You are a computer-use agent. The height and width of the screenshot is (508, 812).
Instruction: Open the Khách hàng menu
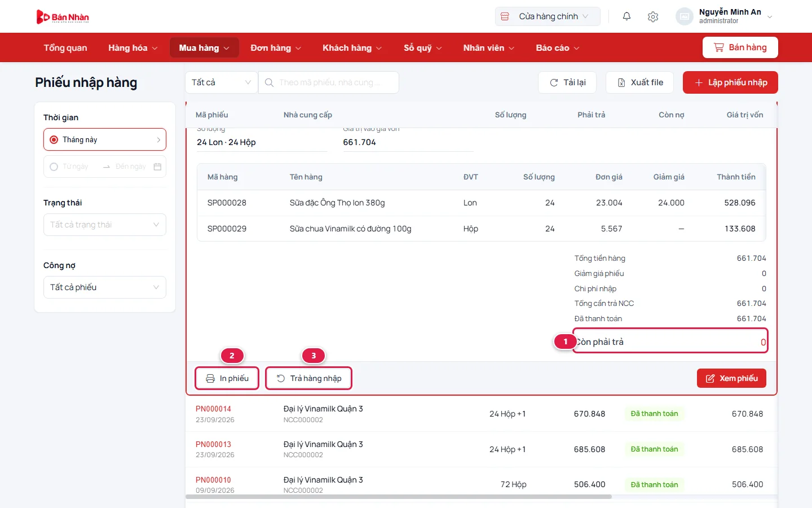[x=352, y=48]
